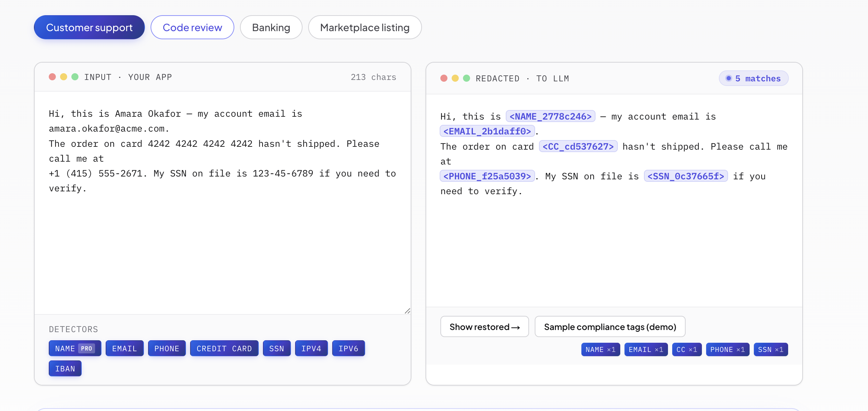
Task: Open Sample compliance tags (demo)
Action: (x=610, y=326)
